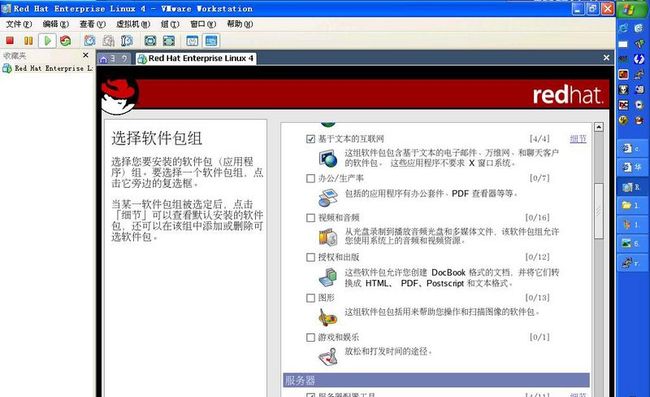Open the folder taskbar item
This screenshot has height=397, width=650.
click(631, 206)
